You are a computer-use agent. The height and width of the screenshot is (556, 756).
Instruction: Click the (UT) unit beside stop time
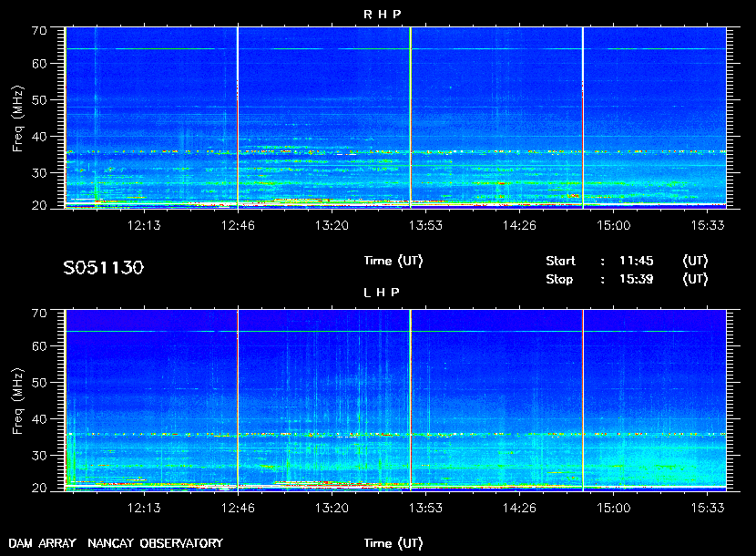(x=695, y=280)
